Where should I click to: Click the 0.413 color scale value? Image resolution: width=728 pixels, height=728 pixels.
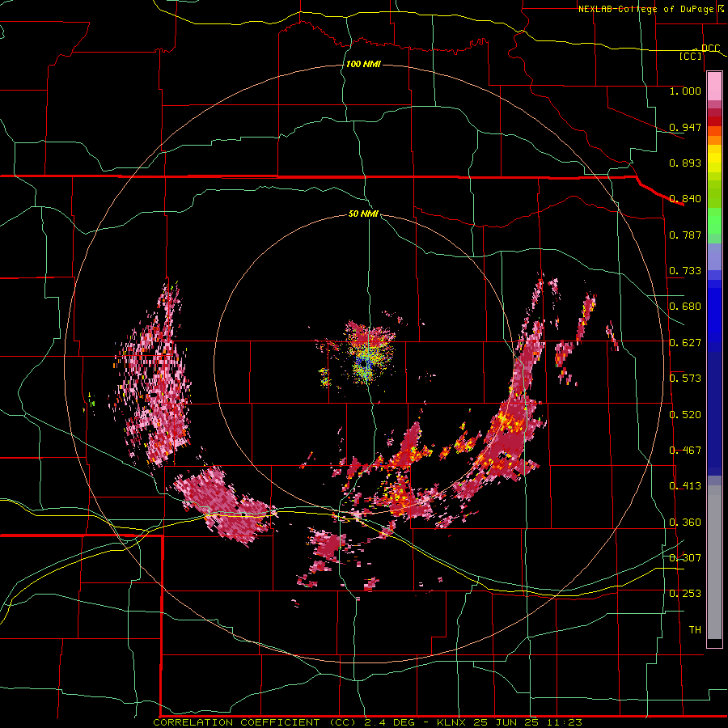685,486
